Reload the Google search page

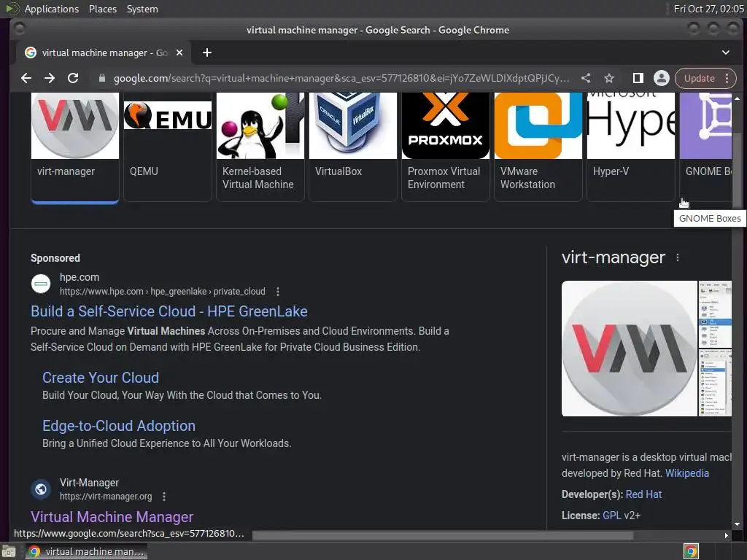point(73,78)
